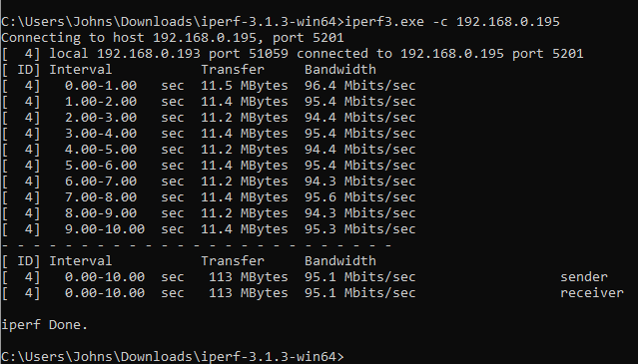The width and height of the screenshot is (638, 364).
Task: Click the 9.00-10.00 interval entry
Action: click(x=105, y=229)
